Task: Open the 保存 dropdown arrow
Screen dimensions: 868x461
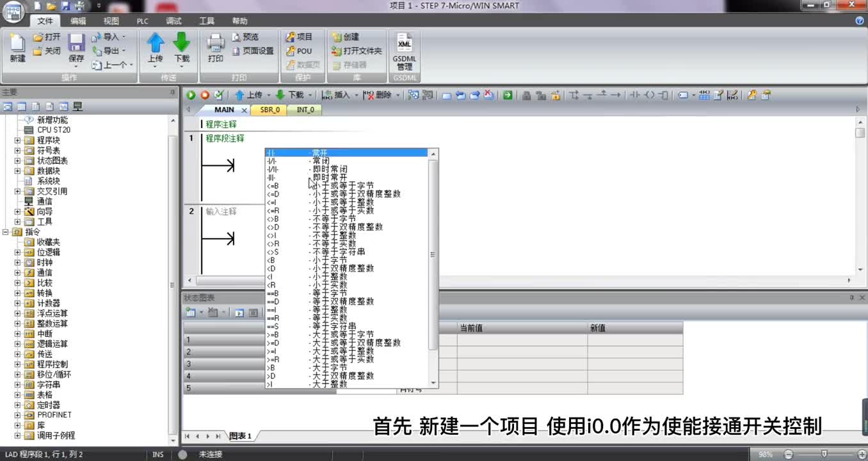Action: click(76, 67)
